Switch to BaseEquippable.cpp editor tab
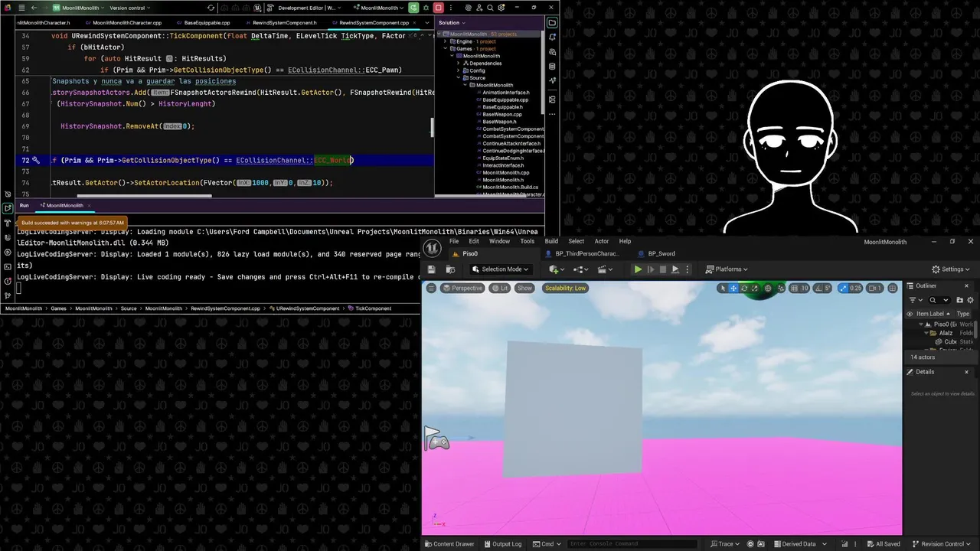980x551 pixels. pos(207,23)
